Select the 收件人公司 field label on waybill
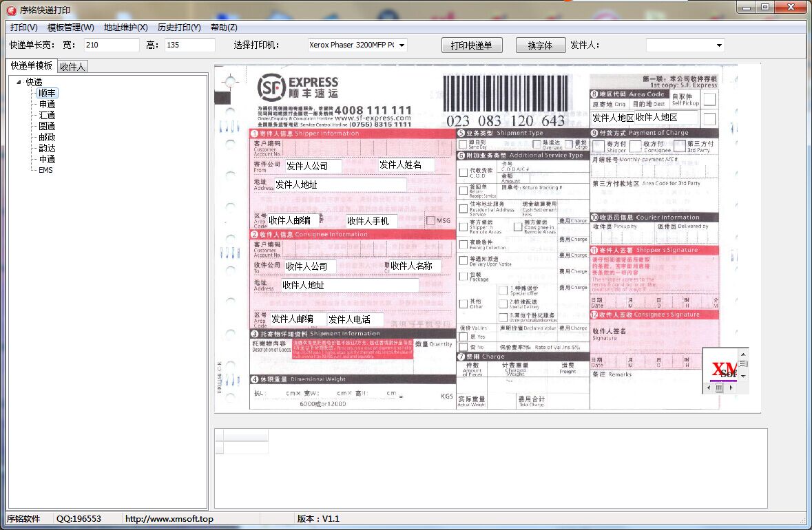This screenshot has height=530, width=812. [310, 266]
